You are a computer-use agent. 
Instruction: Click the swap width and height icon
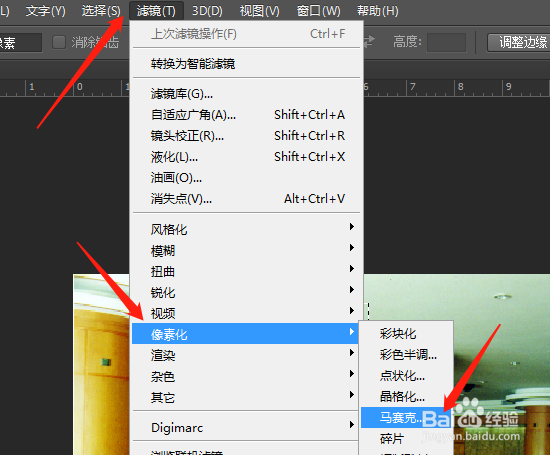tap(369, 42)
